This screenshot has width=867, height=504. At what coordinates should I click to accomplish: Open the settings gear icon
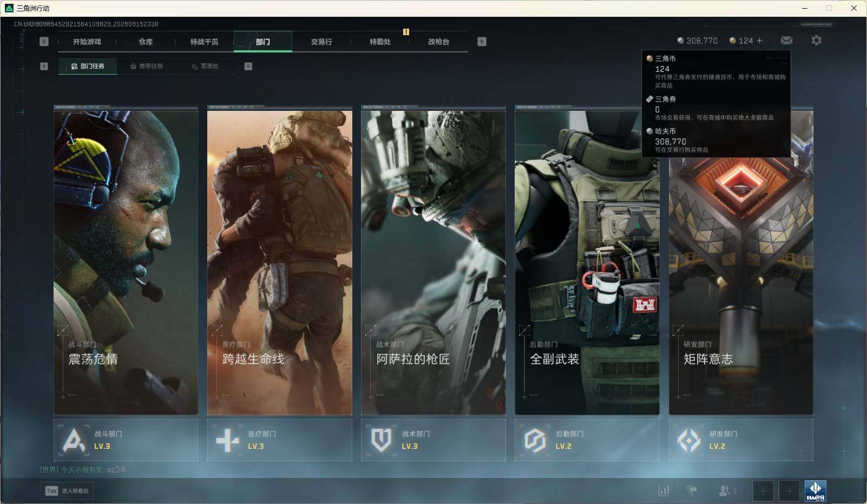point(816,40)
